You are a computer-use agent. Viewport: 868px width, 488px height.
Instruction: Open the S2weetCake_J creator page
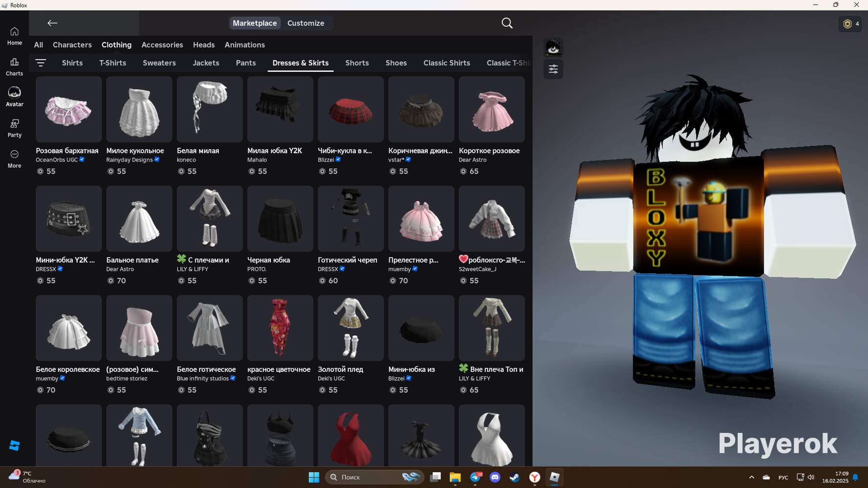pos(477,269)
